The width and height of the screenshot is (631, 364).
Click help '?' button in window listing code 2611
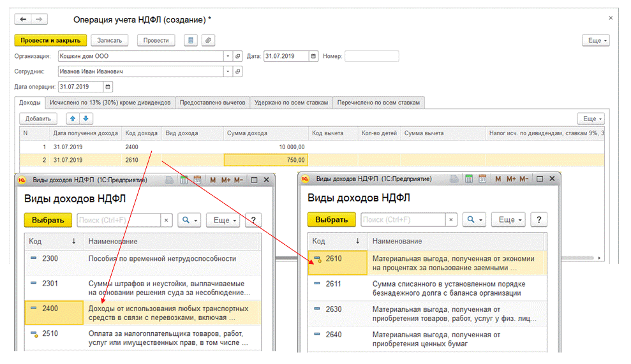click(538, 220)
